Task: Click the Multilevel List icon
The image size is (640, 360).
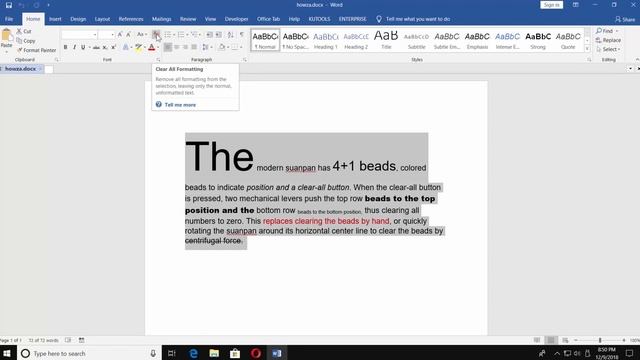Action: pyautogui.click(x=194, y=35)
